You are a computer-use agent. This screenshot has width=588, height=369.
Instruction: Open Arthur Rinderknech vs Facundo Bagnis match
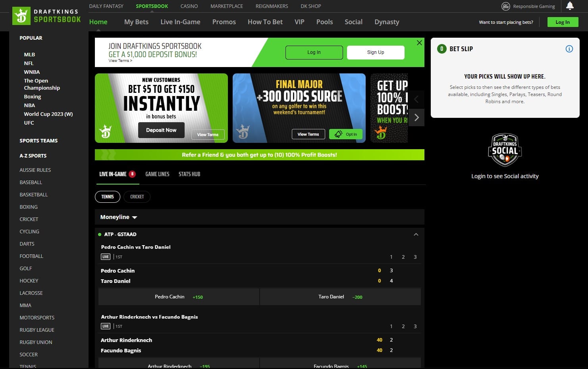pyautogui.click(x=149, y=317)
